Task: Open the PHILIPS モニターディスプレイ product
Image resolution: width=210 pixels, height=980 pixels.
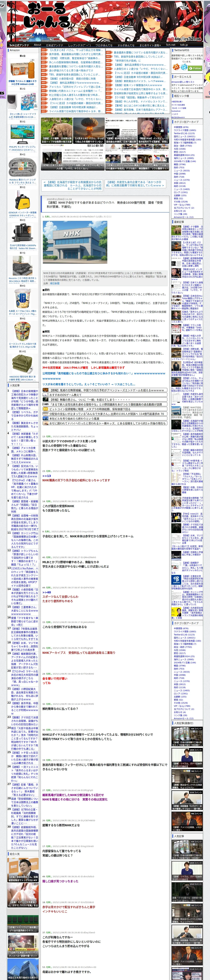Action: 22,148
